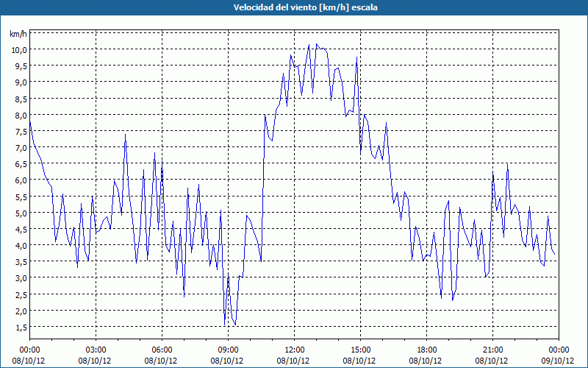Click the 08/10/12 date under 12:00
Viewport: 588px width, 368px height.
(x=293, y=361)
